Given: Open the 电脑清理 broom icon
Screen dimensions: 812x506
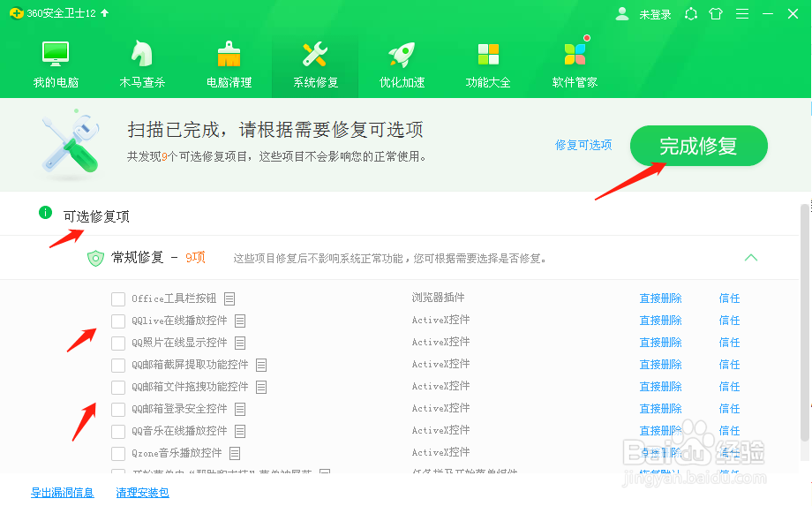Looking at the screenshot, I should (229, 54).
